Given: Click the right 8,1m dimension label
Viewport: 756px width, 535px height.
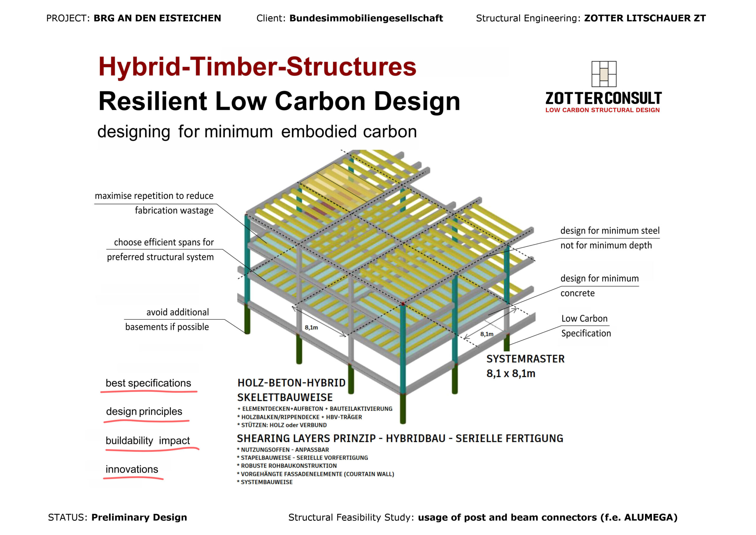Looking at the screenshot, I should coord(486,334).
